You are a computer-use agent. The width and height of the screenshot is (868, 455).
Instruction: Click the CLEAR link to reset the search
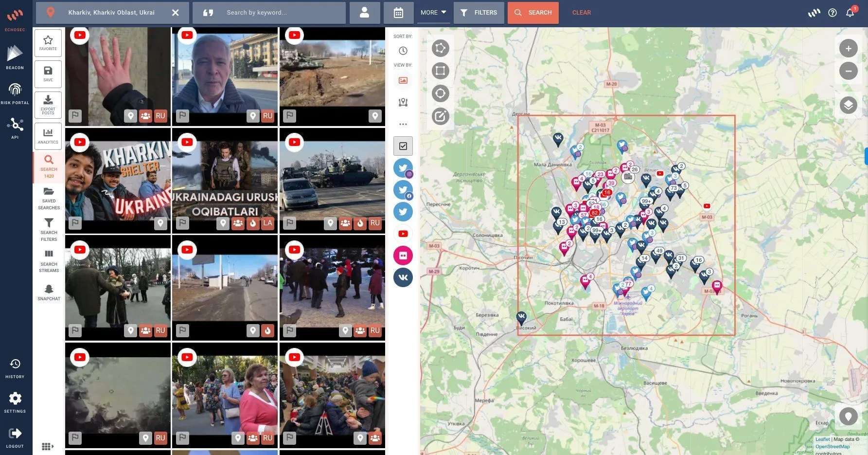(x=582, y=13)
